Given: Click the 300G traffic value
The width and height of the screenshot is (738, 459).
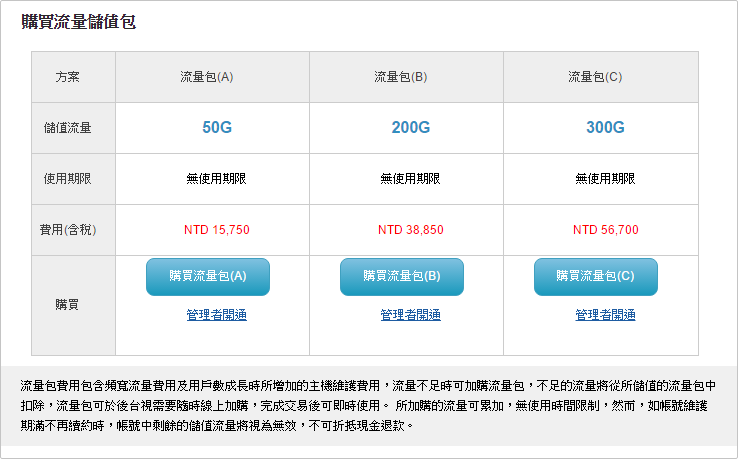Looking at the screenshot, I should tap(605, 128).
